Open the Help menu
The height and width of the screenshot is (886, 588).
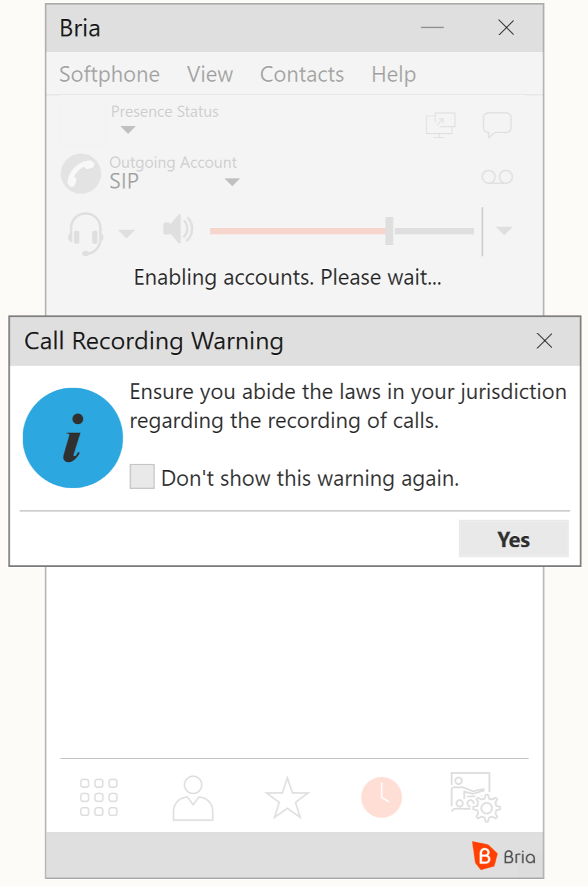click(393, 74)
